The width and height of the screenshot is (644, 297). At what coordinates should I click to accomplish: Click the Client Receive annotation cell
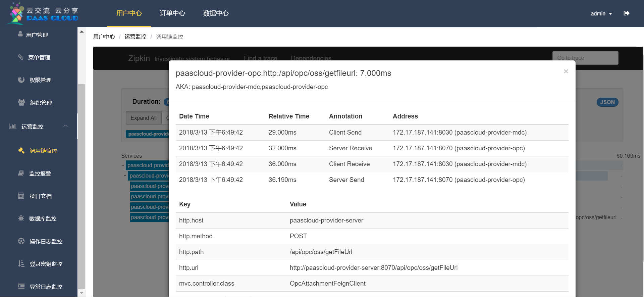tap(349, 164)
